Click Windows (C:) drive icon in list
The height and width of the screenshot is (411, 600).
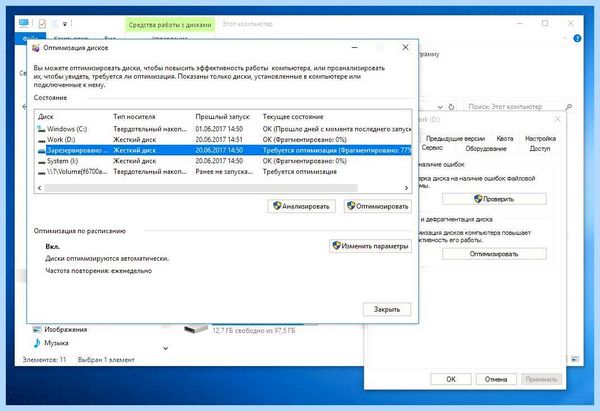click(41, 129)
